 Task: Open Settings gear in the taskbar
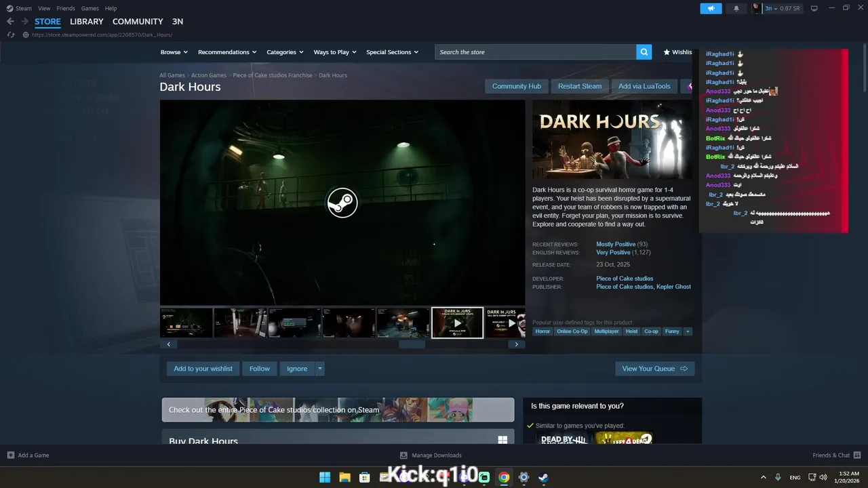point(524,477)
